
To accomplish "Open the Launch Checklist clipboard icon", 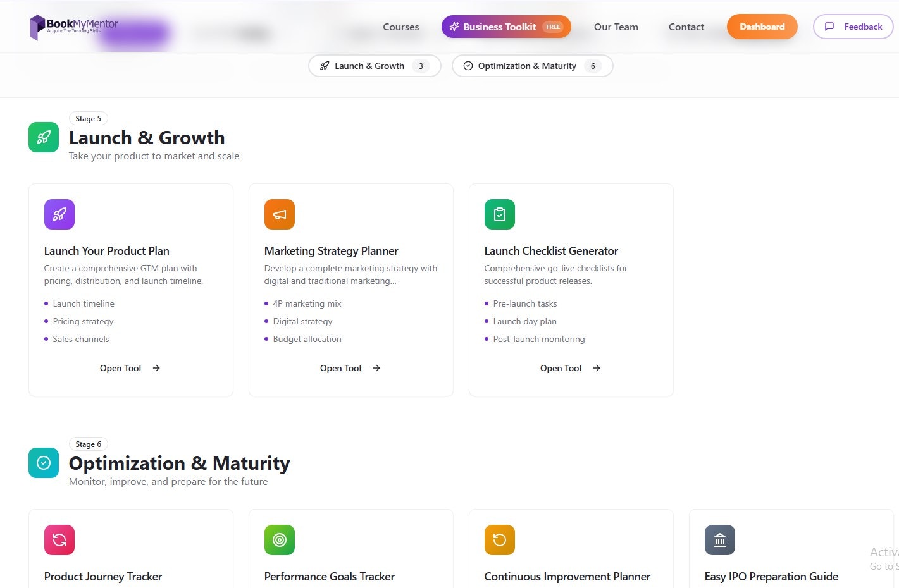I will coord(499,214).
